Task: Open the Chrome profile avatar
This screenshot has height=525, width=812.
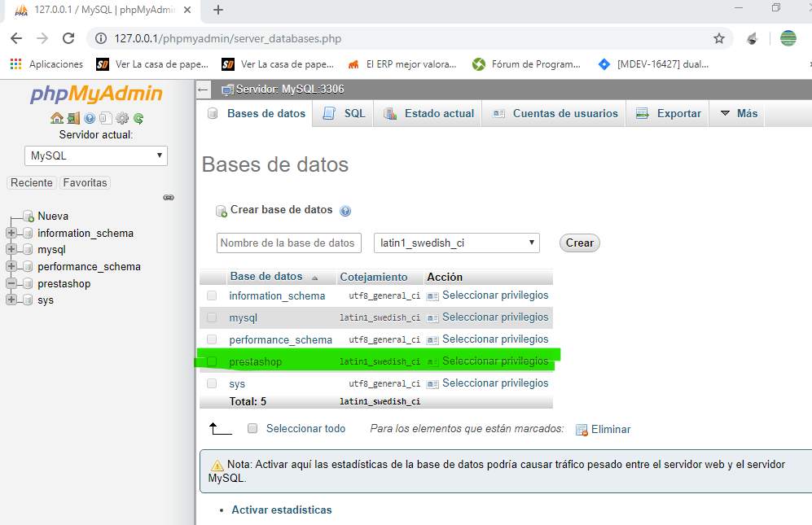Action: 788,38
